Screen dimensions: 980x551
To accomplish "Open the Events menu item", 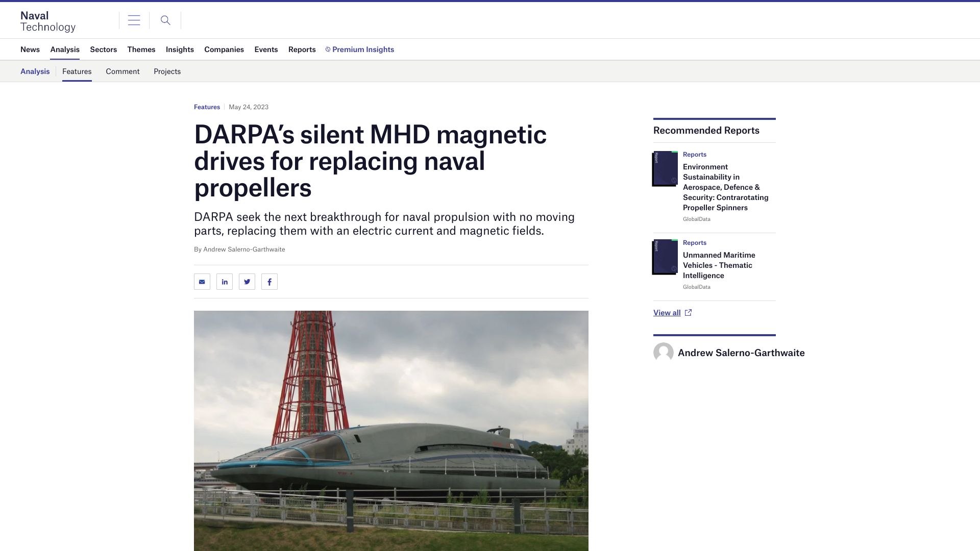I will click(x=266, y=49).
